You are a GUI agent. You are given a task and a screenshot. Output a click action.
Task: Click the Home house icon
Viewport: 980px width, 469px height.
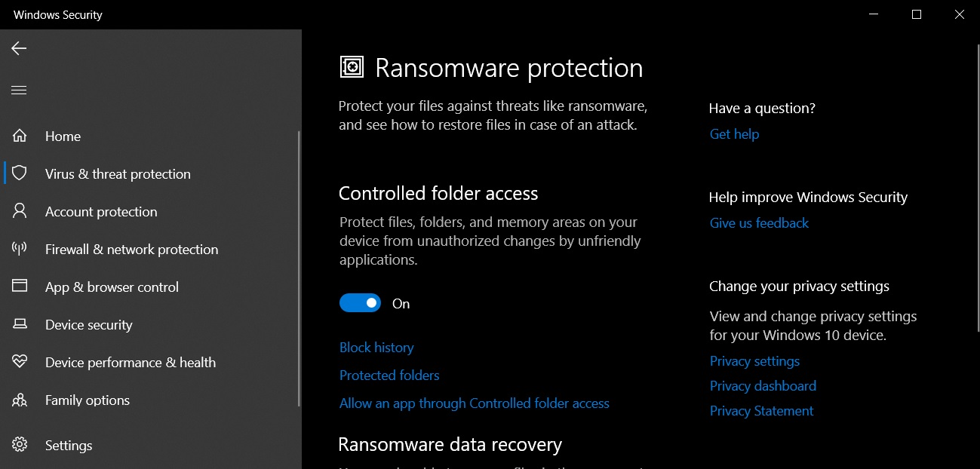click(20, 136)
